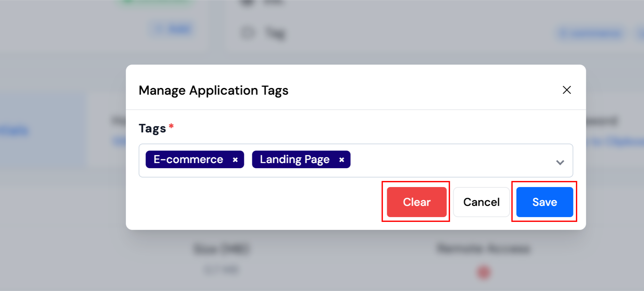Click the Manage Application Tags title
The width and height of the screenshot is (644, 291).
pos(213,90)
